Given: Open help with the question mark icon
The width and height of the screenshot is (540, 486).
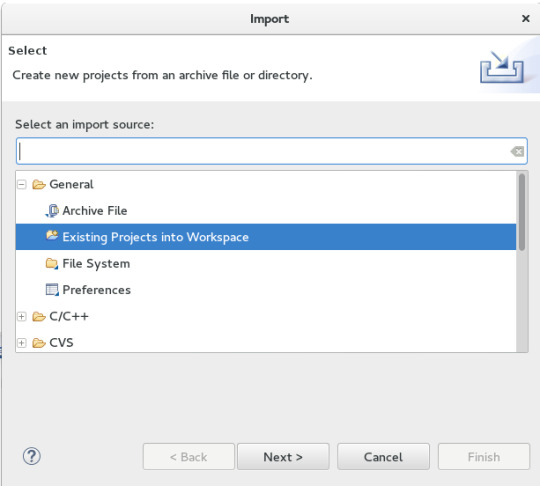Looking at the screenshot, I should tap(32, 456).
